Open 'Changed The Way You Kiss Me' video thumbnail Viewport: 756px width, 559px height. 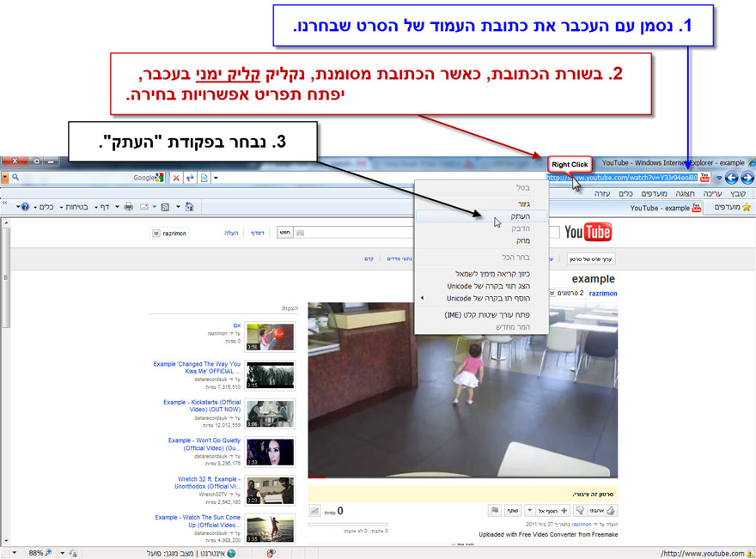coord(270,375)
